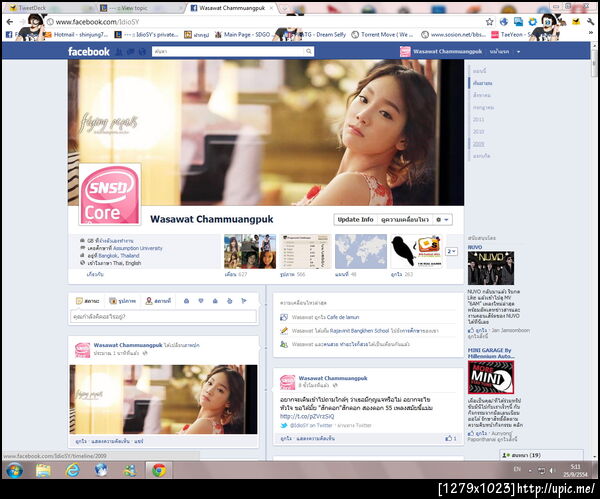The width and height of the screenshot is (600, 499).
Task: Open Main Page - SDGO bookmark
Action: point(243,34)
